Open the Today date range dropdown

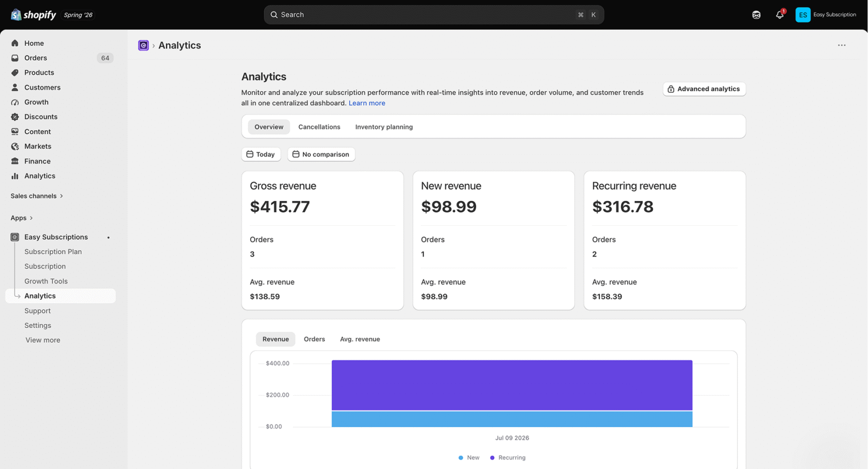pyautogui.click(x=261, y=154)
